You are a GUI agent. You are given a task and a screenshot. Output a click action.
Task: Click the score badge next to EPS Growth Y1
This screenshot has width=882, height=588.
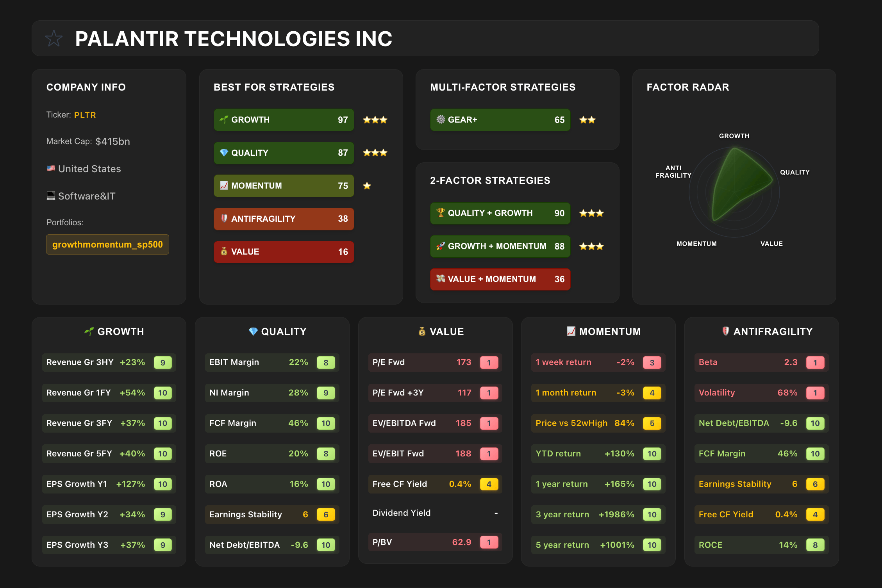[x=163, y=484]
